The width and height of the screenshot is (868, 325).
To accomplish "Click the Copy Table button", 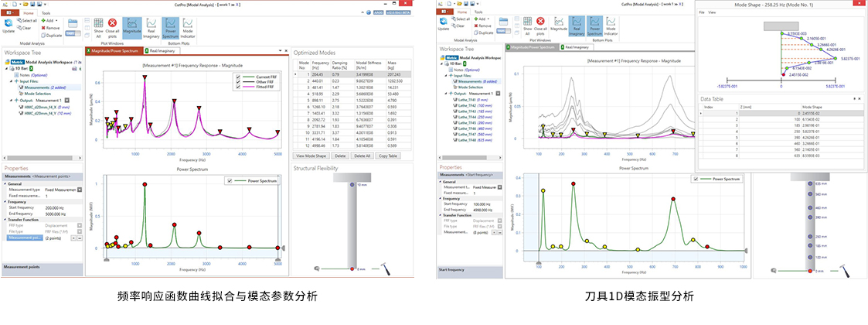I will pos(388,156).
